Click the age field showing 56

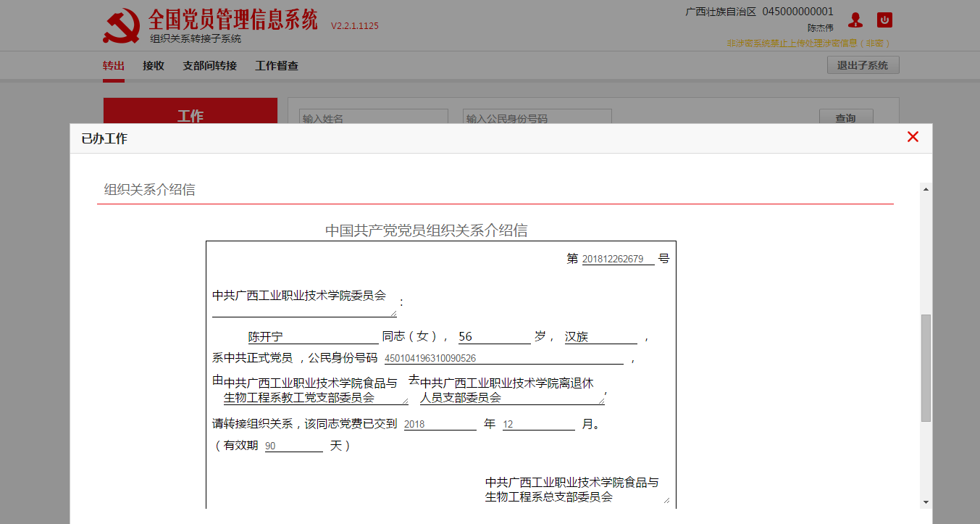click(x=495, y=337)
